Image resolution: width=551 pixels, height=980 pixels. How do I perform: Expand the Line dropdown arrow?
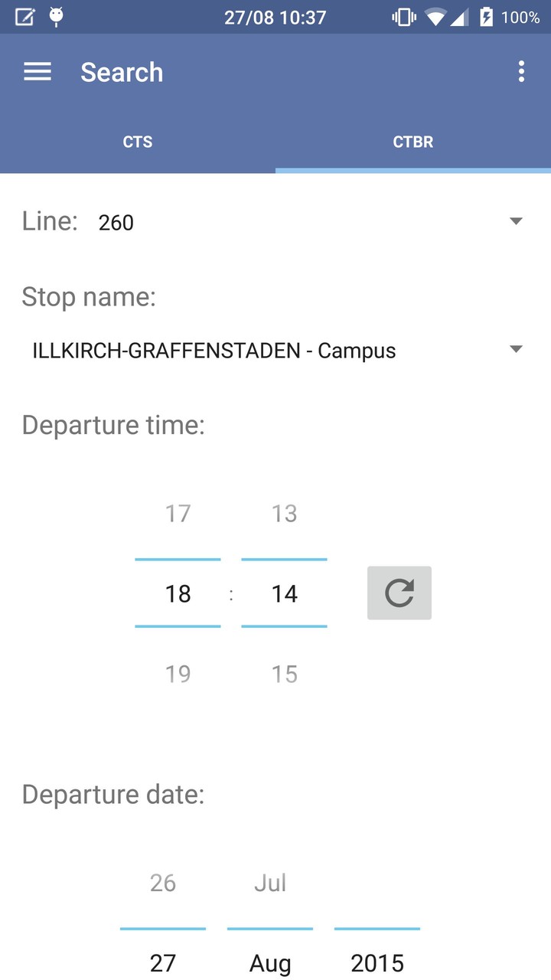[516, 221]
